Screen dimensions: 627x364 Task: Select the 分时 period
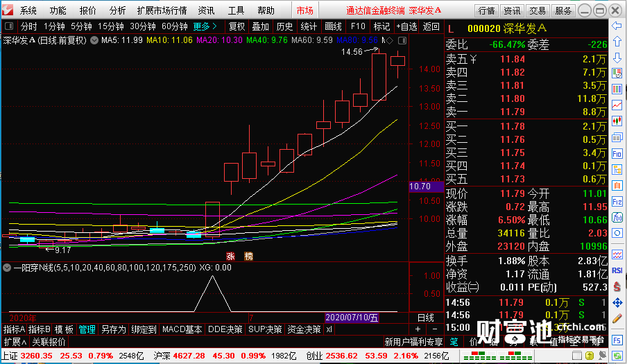29,26
